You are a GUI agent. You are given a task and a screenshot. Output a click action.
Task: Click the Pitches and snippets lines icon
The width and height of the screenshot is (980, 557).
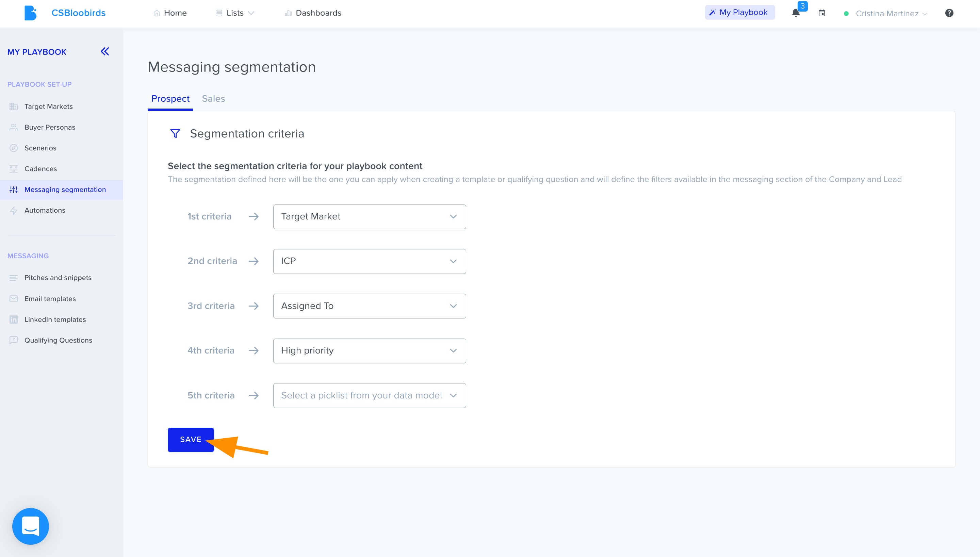(14, 278)
